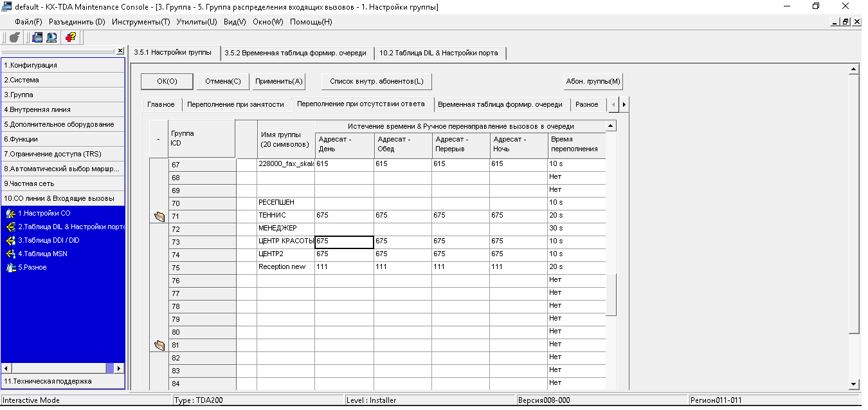Screen dimensions: 868x410
Task: Switch to the Главное tab
Action: coord(161,104)
